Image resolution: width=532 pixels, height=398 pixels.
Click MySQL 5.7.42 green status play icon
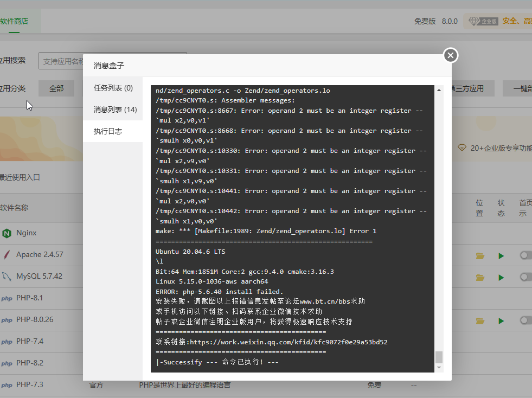click(x=501, y=278)
